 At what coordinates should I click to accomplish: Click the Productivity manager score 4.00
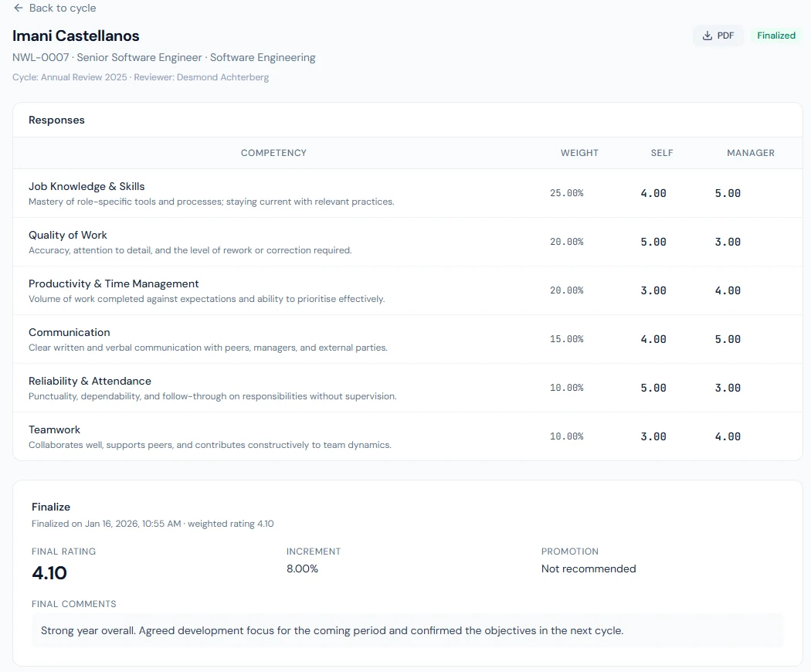728,290
